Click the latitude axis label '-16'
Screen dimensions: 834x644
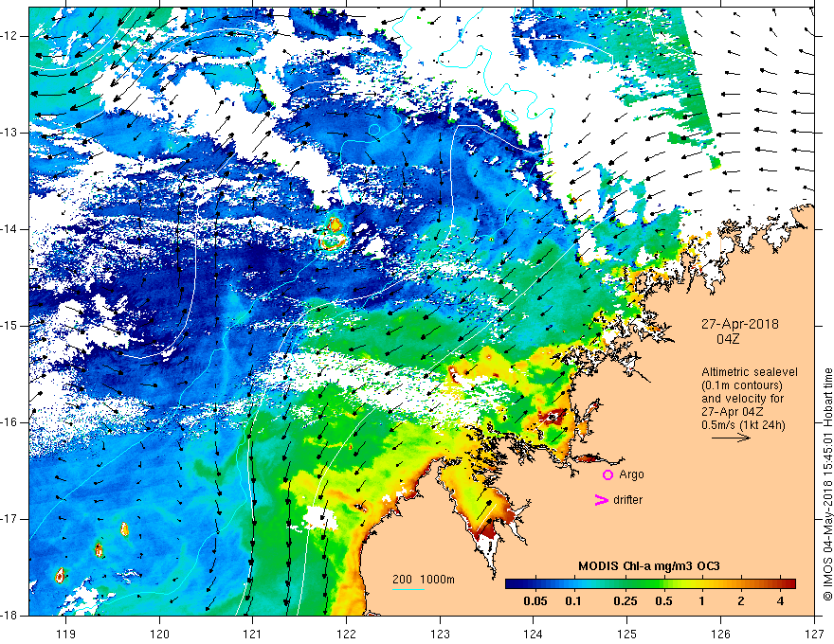point(10,422)
